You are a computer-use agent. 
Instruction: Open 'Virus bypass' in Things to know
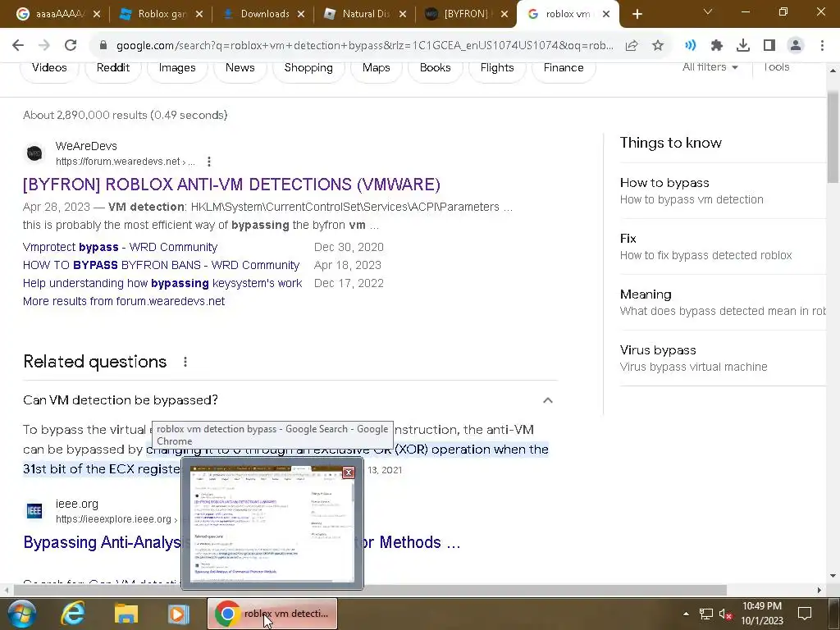tap(723, 358)
